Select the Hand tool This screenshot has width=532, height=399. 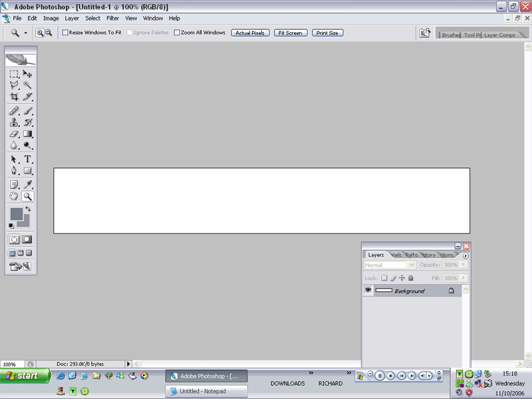(x=13, y=196)
